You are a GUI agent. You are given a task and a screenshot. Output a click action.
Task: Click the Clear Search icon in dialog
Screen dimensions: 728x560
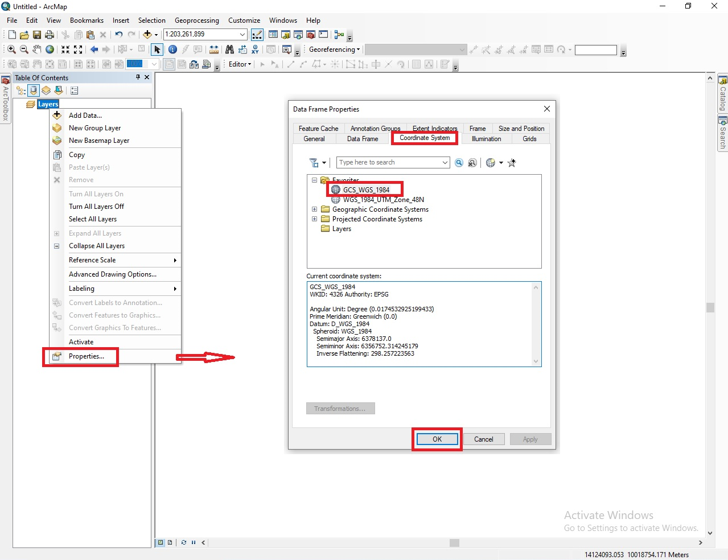point(472,163)
